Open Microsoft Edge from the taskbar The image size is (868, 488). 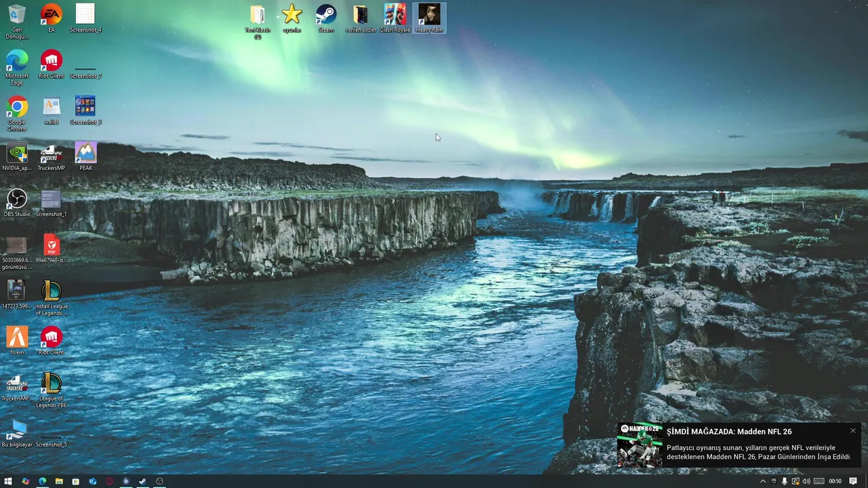point(42,481)
